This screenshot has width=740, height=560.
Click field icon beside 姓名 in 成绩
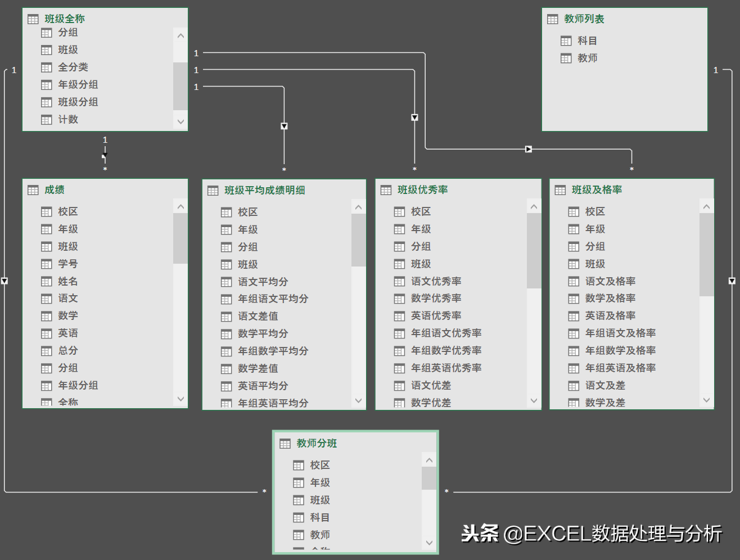click(x=47, y=282)
